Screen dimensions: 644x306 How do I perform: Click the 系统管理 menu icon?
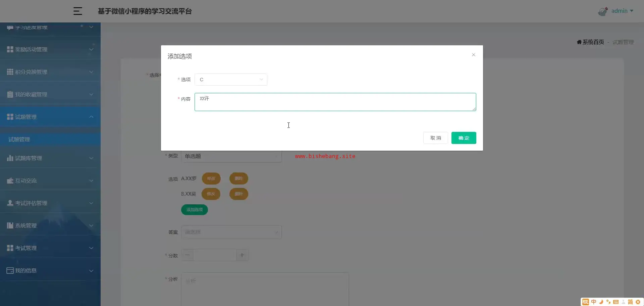tap(10, 225)
